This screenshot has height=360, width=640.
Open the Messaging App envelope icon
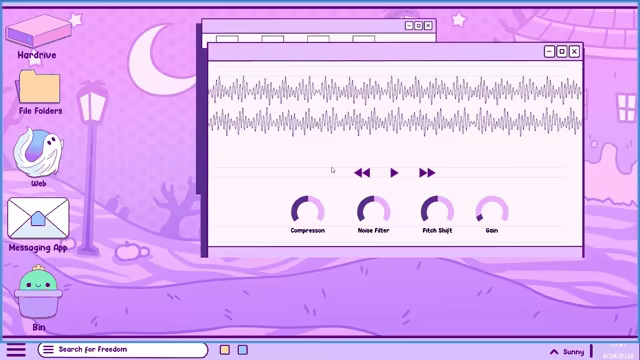point(38,218)
